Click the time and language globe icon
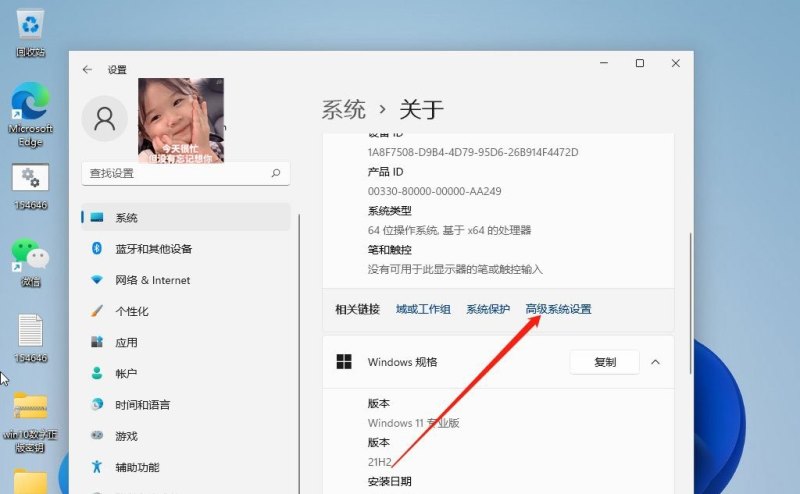The height and width of the screenshot is (494, 800). pyautogui.click(x=97, y=404)
